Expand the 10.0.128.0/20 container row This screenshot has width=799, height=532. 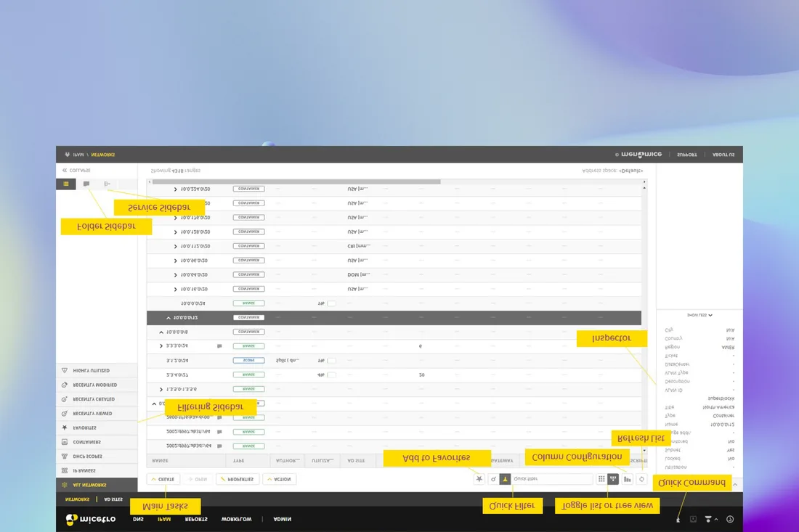coord(175,232)
